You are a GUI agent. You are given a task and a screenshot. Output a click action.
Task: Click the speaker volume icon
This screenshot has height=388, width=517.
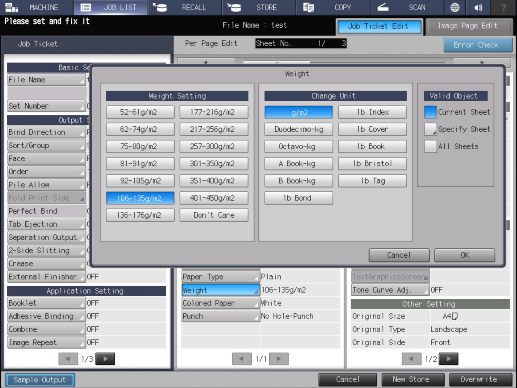point(479,7)
